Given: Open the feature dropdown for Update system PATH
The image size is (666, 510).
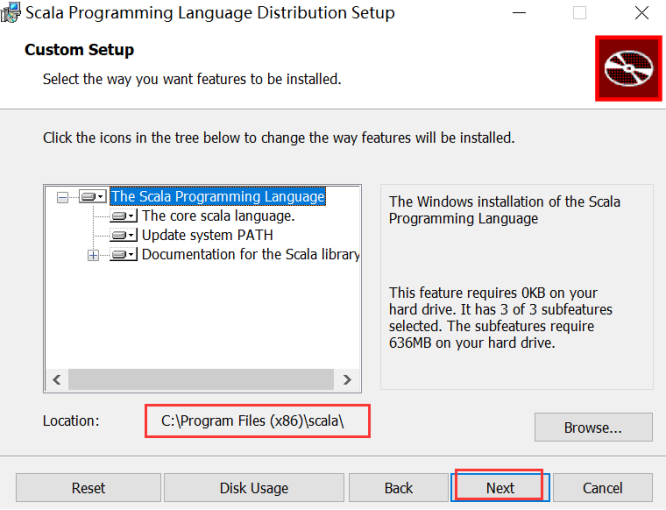Looking at the screenshot, I should (x=123, y=235).
